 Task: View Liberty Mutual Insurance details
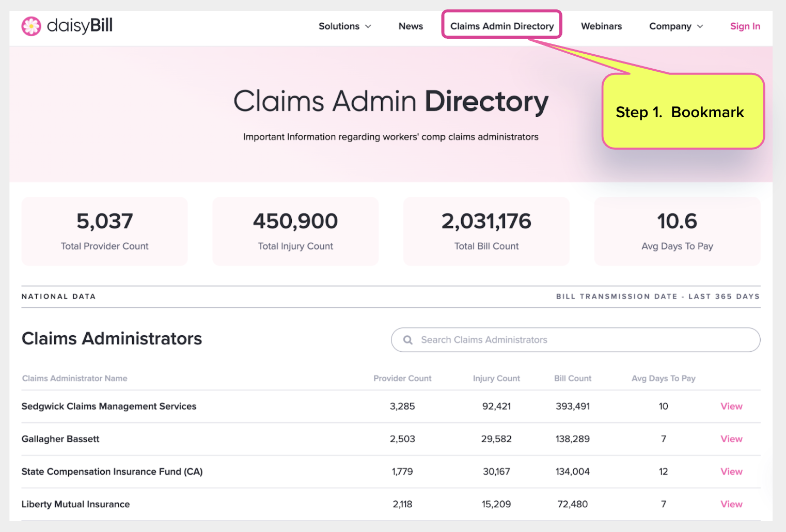[x=731, y=504]
